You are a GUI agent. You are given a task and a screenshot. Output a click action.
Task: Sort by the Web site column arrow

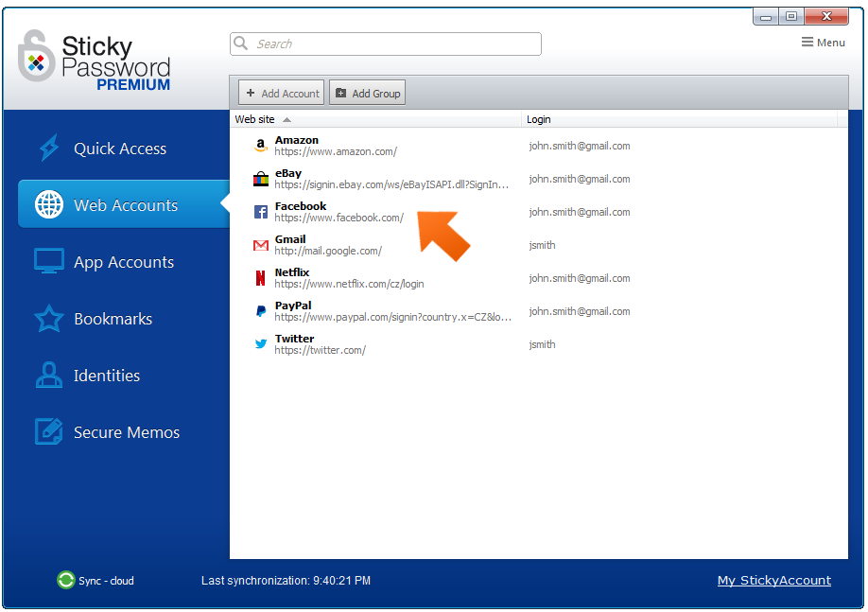(x=286, y=119)
